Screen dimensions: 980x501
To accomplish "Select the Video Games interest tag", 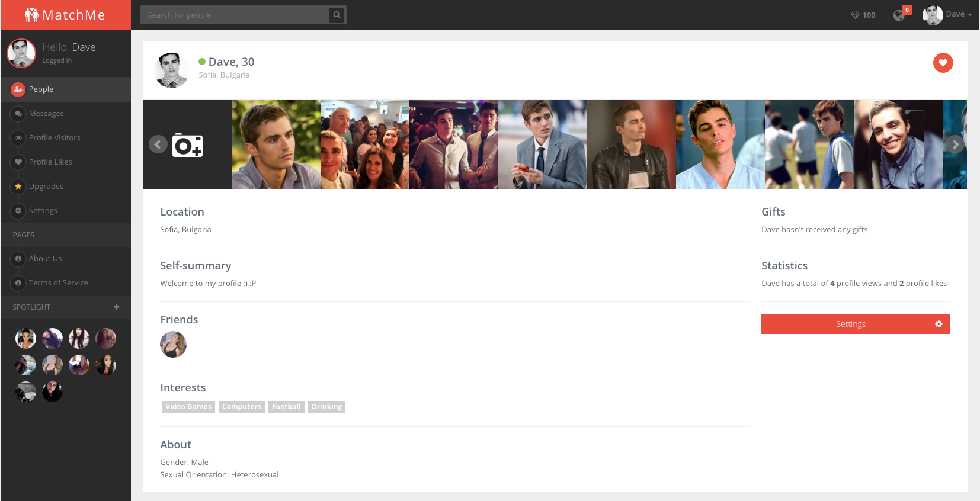I will [x=188, y=407].
